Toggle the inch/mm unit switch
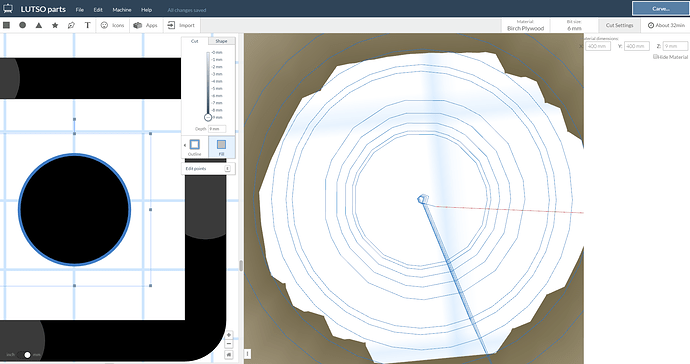Viewport: 690px width, 364px height. [26, 355]
